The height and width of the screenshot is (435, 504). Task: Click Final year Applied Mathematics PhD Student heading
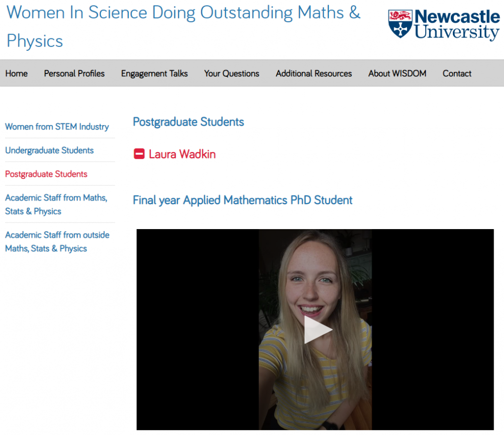point(243,200)
